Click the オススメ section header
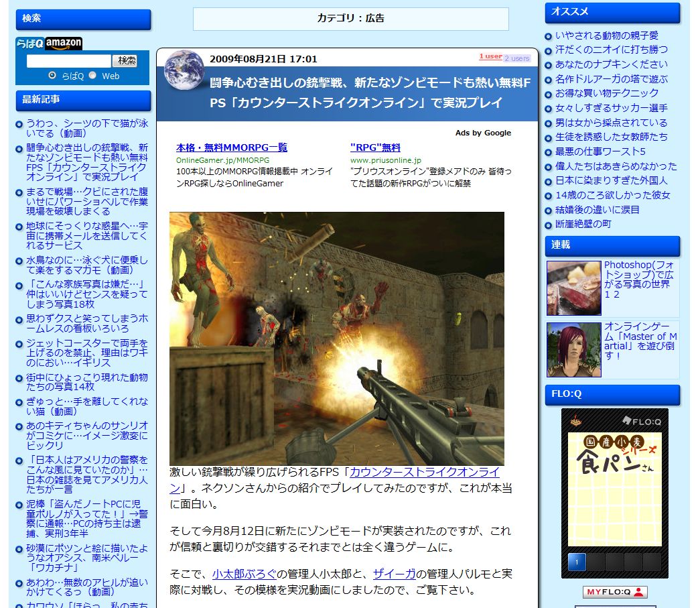The image size is (700, 608). coord(612,13)
